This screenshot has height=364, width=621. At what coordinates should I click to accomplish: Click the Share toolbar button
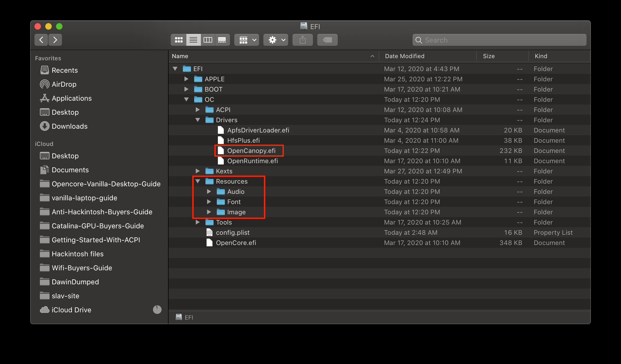302,40
